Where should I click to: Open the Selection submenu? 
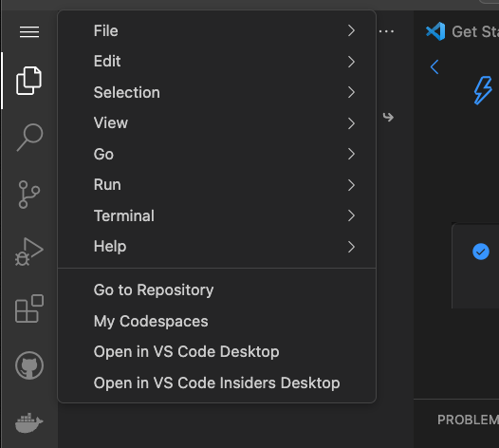tap(216, 92)
